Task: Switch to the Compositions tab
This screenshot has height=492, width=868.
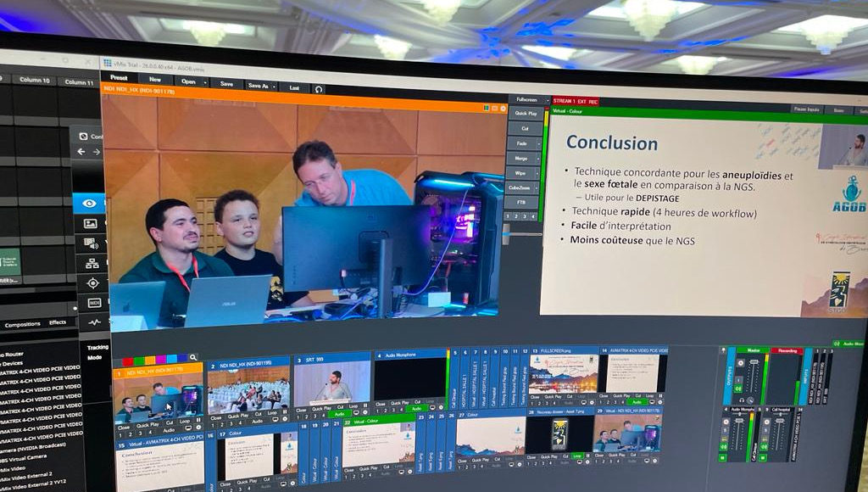Action: (23, 324)
